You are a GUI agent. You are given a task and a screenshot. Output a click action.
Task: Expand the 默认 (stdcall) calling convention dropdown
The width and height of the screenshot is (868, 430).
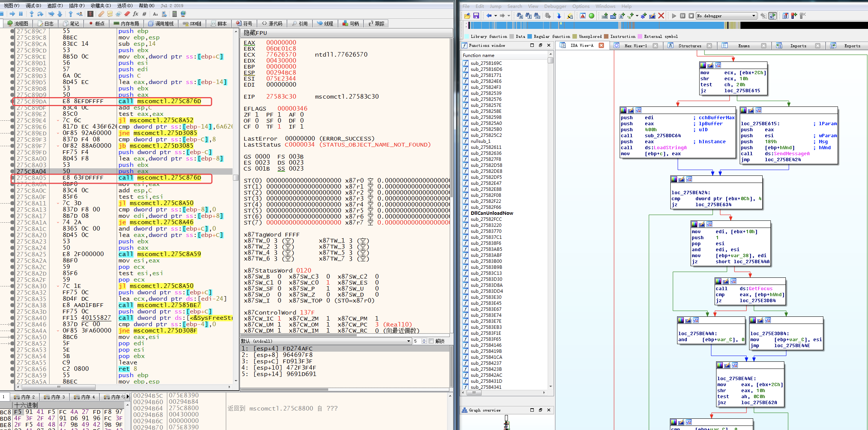pyautogui.click(x=408, y=341)
